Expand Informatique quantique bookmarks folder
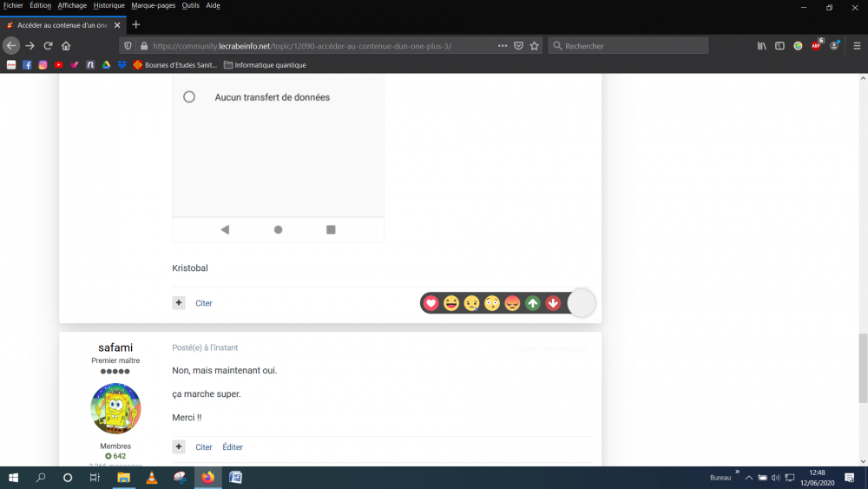 tap(265, 65)
